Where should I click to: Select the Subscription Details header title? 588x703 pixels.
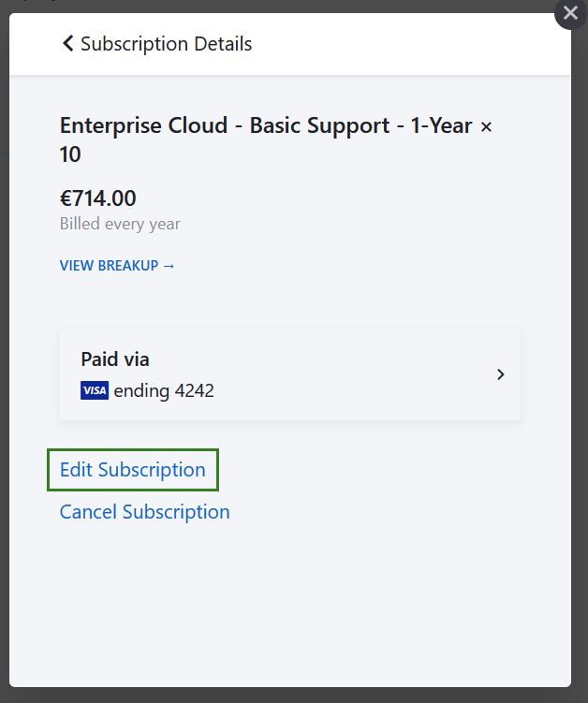click(x=166, y=44)
